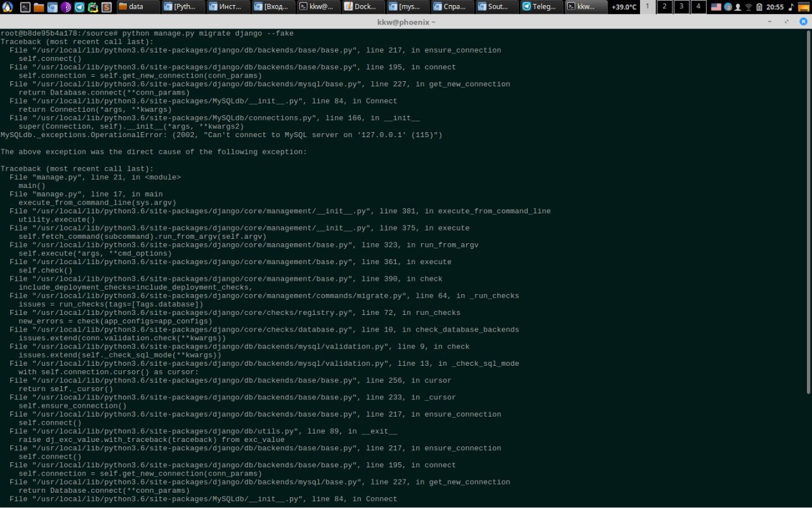Click the checks/database.py line 10 entry
This screenshot has width=812, height=508.
(264, 330)
